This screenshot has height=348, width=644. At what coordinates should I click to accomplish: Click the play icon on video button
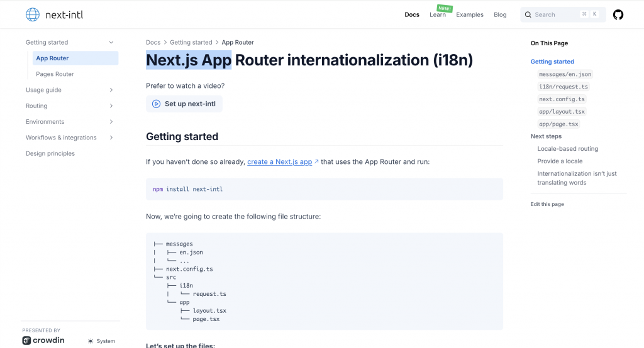pos(156,104)
